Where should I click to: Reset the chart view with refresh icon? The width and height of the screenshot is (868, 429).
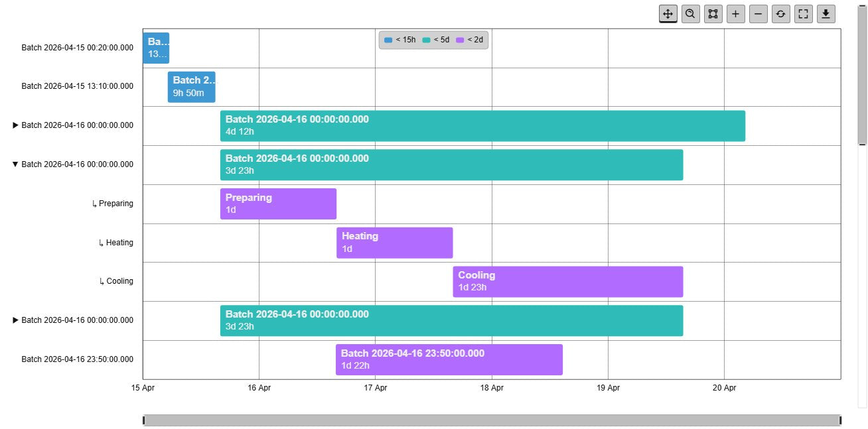pyautogui.click(x=781, y=14)
